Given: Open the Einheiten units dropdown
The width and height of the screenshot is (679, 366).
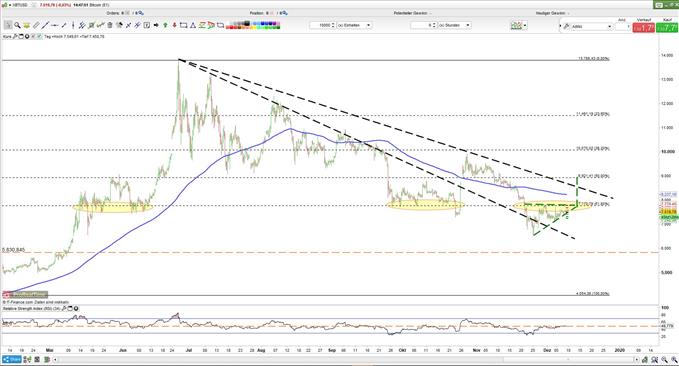Looking at the screenshot, I should pos(354,25).
